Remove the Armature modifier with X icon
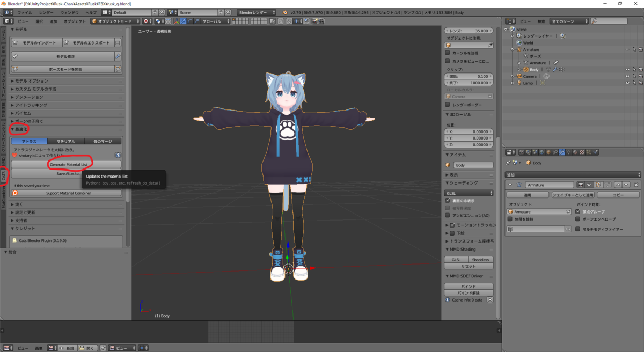Screen dimensions: 644x352 pyautogui.click(x=636, y=185)
